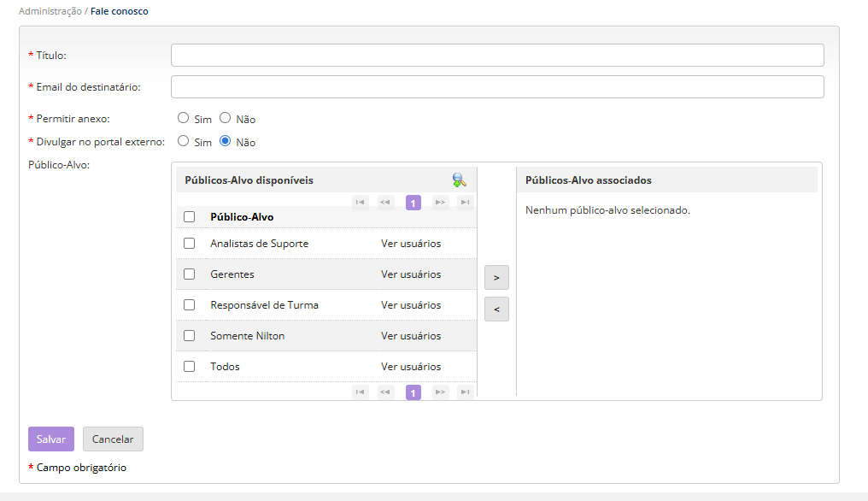This screenshot has width=868, height=501.
Task: Click the Cancelar button
Action: click(x=113, y=439)
